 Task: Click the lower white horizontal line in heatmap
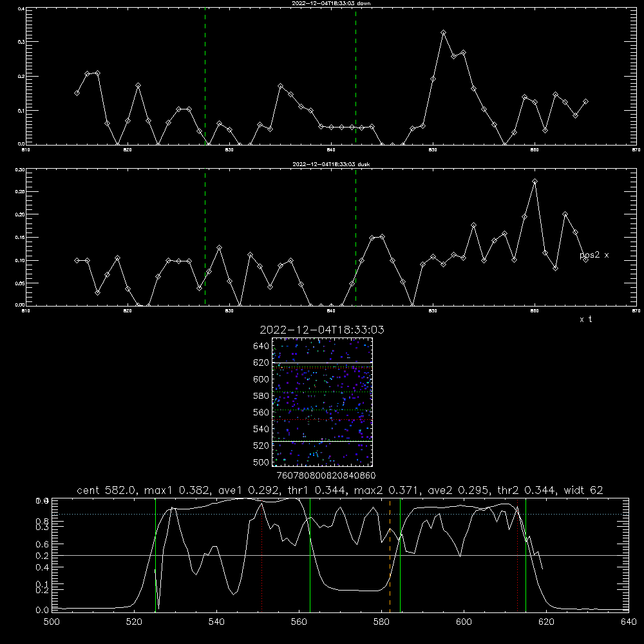point(322,441)
